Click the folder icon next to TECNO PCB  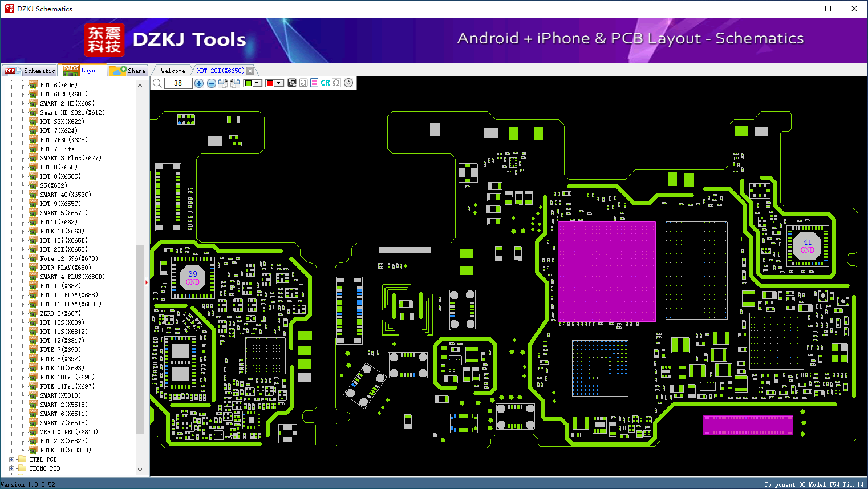pyautogui.click(x=22, y=468)
